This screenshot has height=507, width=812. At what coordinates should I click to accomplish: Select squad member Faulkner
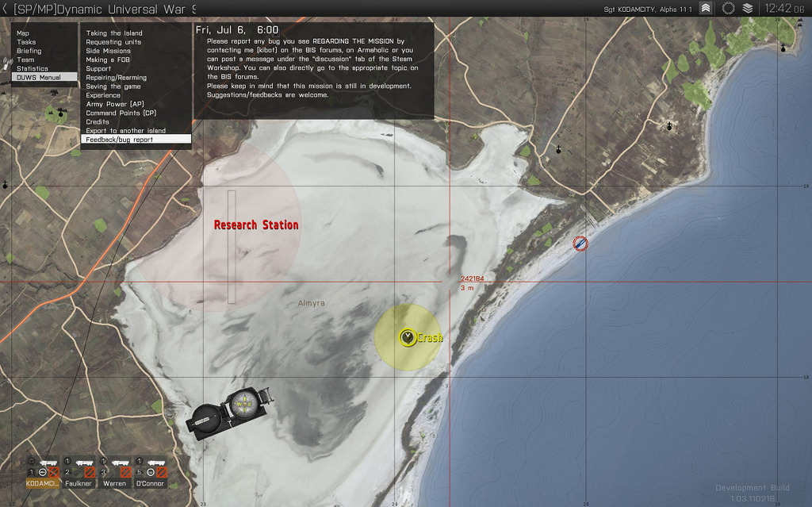click(x=79, y=482)
